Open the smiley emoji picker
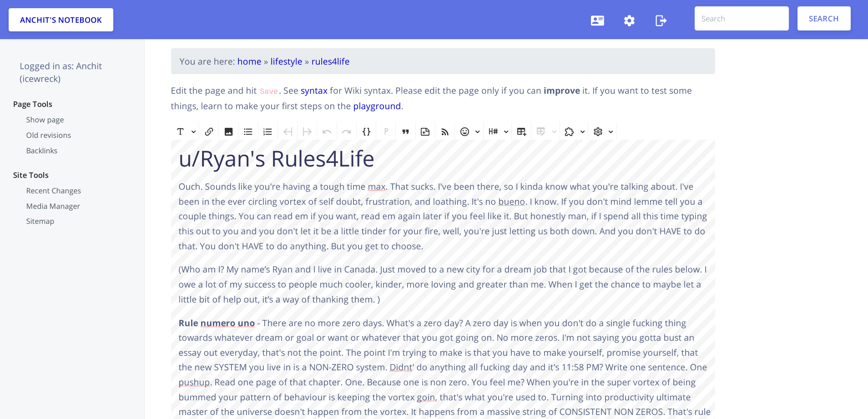This screenshot has height=419, width=868. click(x=464, y=131)
